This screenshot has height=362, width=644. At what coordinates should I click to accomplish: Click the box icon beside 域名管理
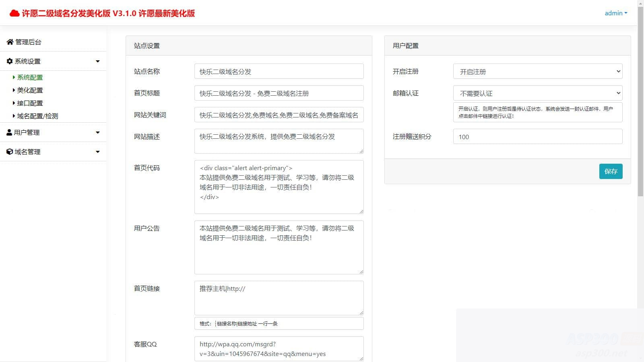[x=9, y=152]
